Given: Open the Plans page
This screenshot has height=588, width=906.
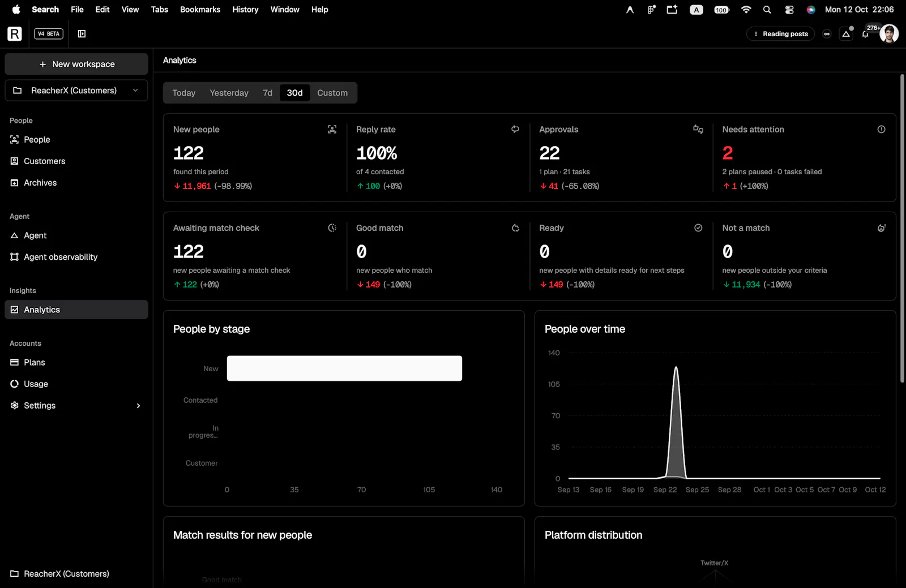Looking at the screenshot, I should [76, 362].
